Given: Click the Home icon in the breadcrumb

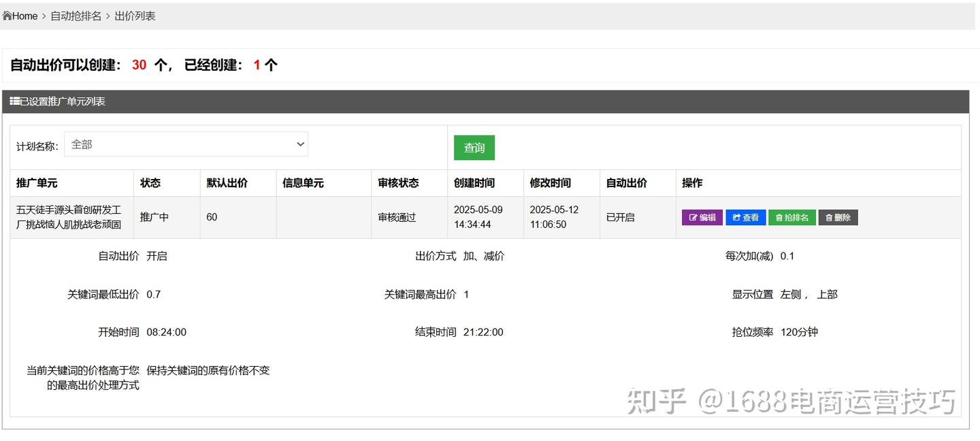Looking at the screenshot, I should [7, 16].
